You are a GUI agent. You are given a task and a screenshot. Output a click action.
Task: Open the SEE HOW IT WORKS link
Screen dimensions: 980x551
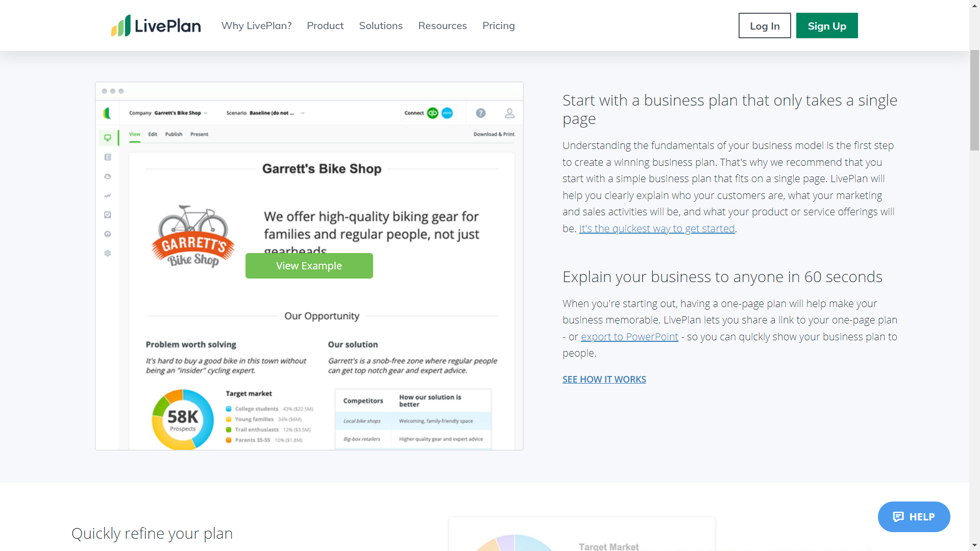pos(604,380)
